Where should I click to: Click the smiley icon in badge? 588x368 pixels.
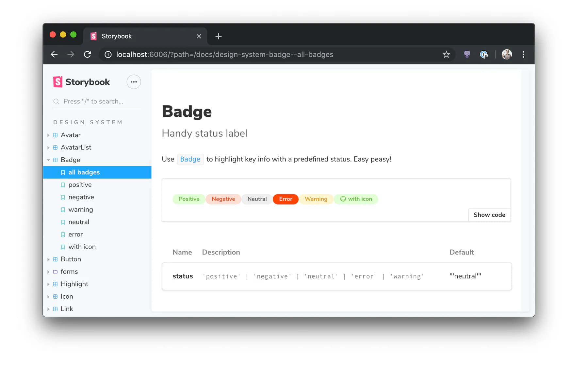(343, 199)
